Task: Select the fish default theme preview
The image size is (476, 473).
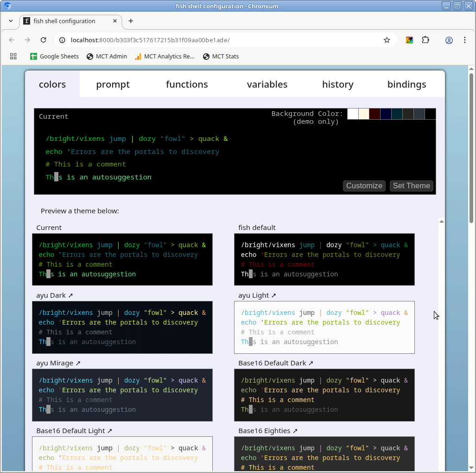Action: pos(324,259)
